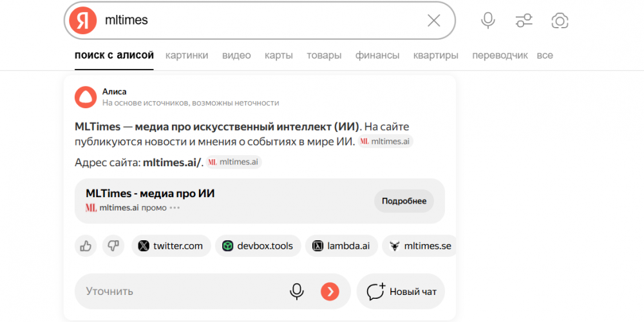
Task: Click the Алиса name label
Action: [115, 91]
